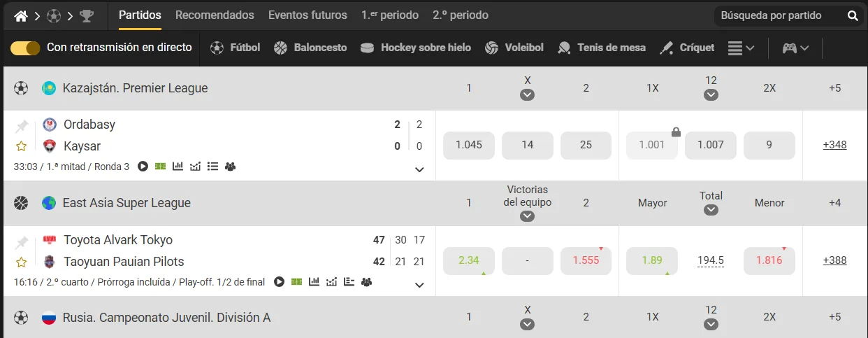This screenshot has height=338, width=868.
Task: Play live stream for Ordabasy vs Kaysar
Action: [143, 167]
